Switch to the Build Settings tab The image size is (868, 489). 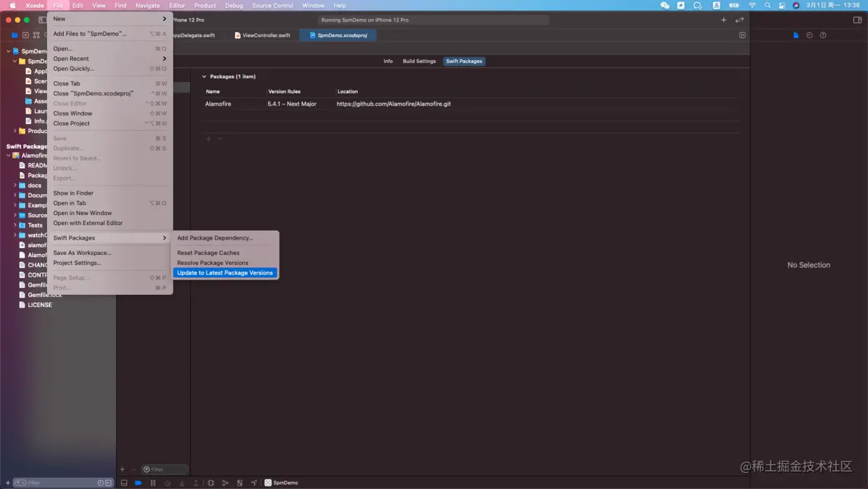click(419, 61)
